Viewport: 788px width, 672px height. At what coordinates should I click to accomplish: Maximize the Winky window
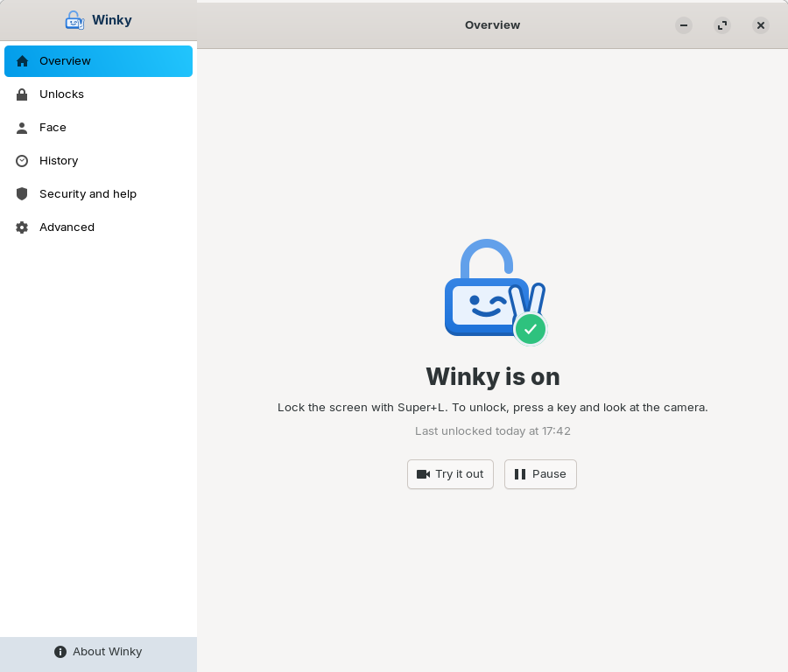[722, 25]
